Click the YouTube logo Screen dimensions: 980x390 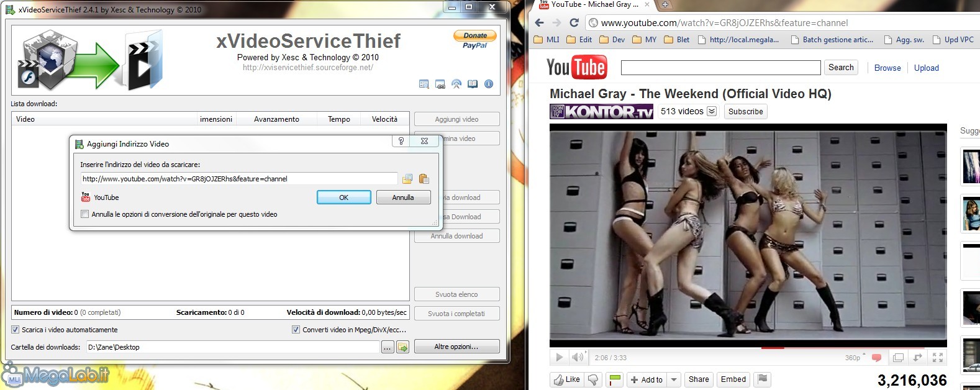[576, 67]
